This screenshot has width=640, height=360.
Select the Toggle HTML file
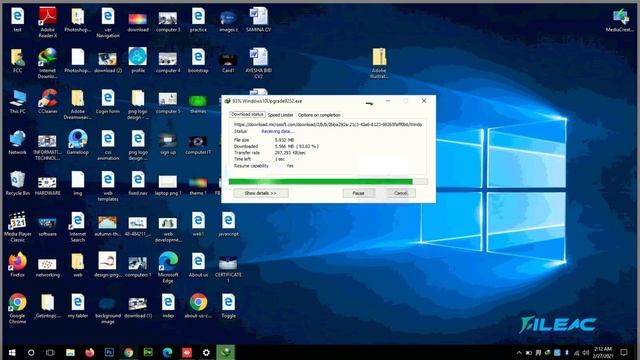(228, 305)
